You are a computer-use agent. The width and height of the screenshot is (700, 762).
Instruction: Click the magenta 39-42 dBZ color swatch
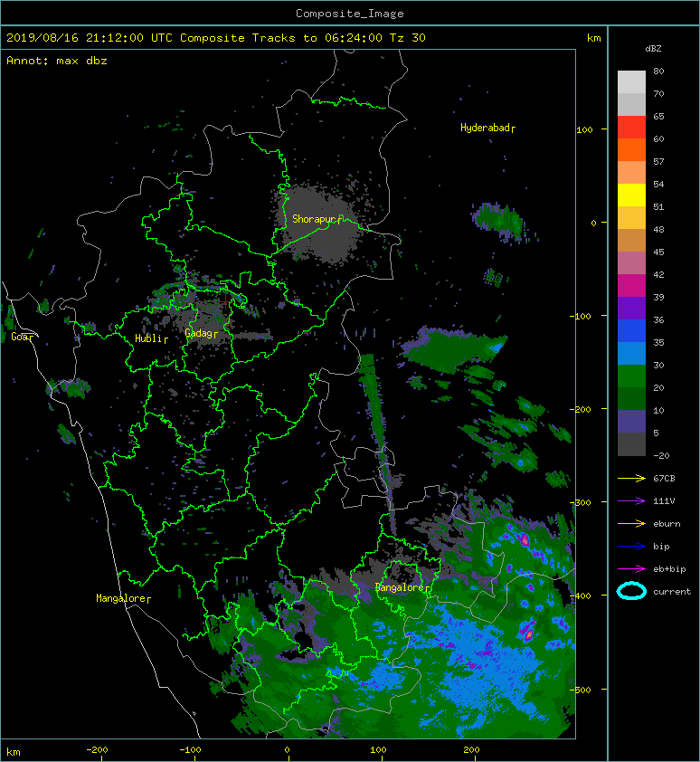point(631,286)
